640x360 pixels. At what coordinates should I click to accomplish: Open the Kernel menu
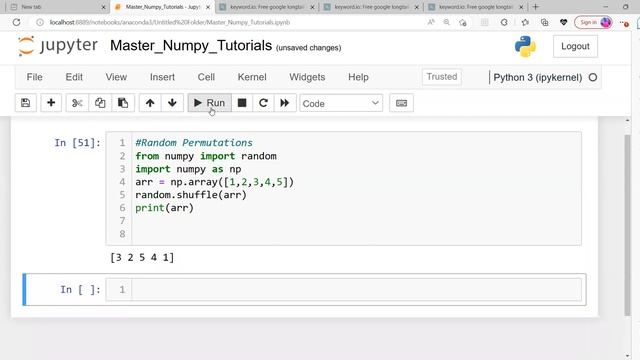pyautogui.click(x=252, y=77)
